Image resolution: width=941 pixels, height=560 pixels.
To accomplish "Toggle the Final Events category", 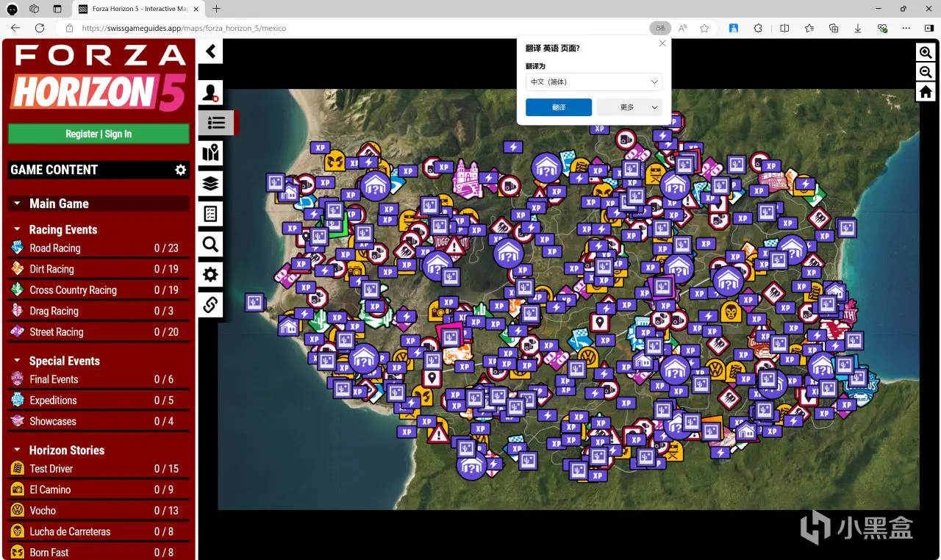I will [x=99, y=379].
